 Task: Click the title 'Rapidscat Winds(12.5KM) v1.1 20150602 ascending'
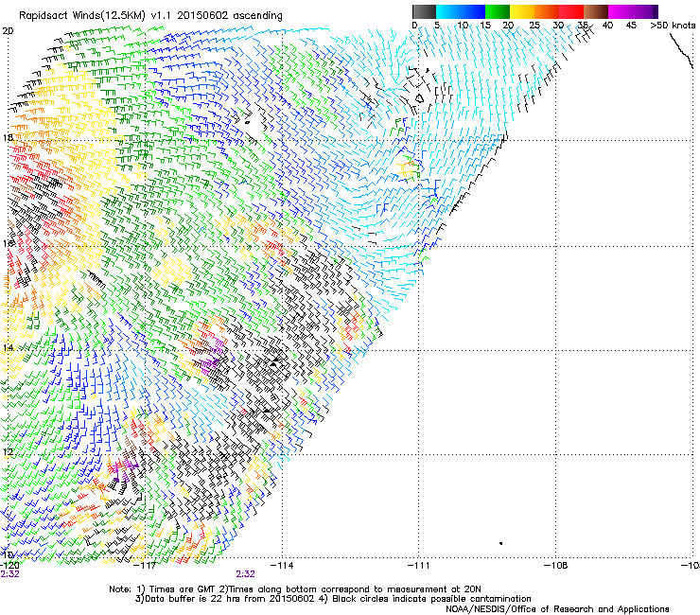(x=150, y=16)
